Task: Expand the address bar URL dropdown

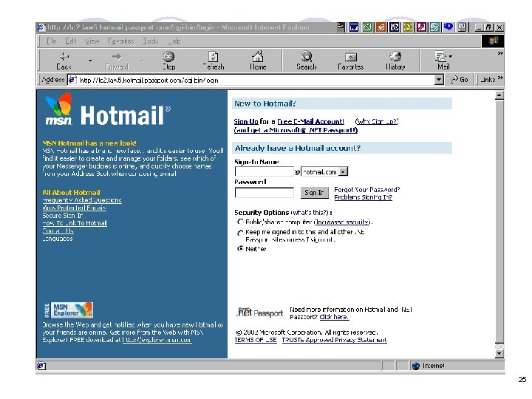Action: [439, 80]
